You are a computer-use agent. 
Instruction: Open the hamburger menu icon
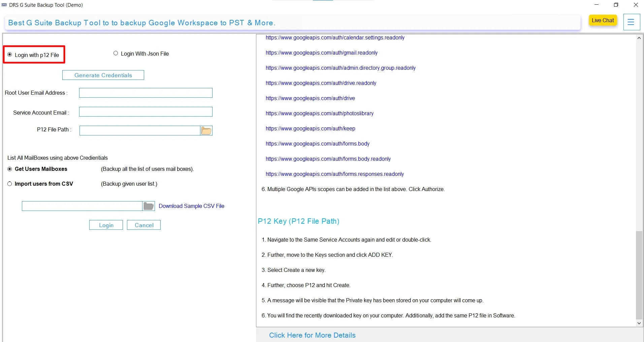(x=631, y=22)
